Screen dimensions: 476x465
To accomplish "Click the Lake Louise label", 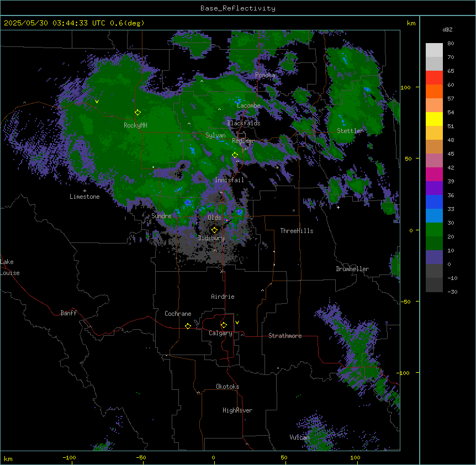I will coord(10,267).
